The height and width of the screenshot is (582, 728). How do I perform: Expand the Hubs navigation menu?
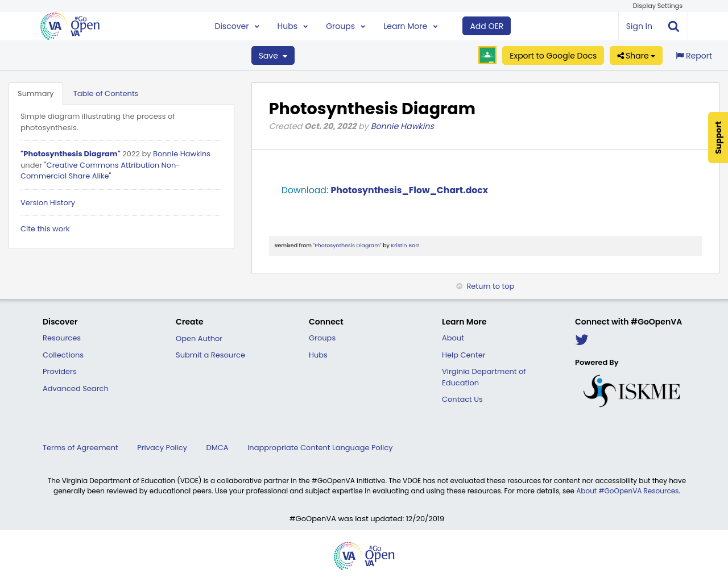tap(292, 25)
